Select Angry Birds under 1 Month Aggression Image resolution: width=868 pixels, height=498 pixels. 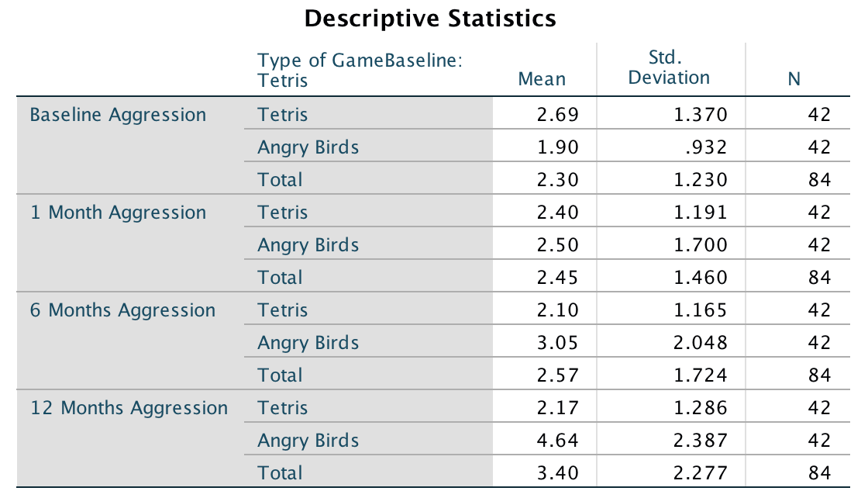tap(308, 245)
